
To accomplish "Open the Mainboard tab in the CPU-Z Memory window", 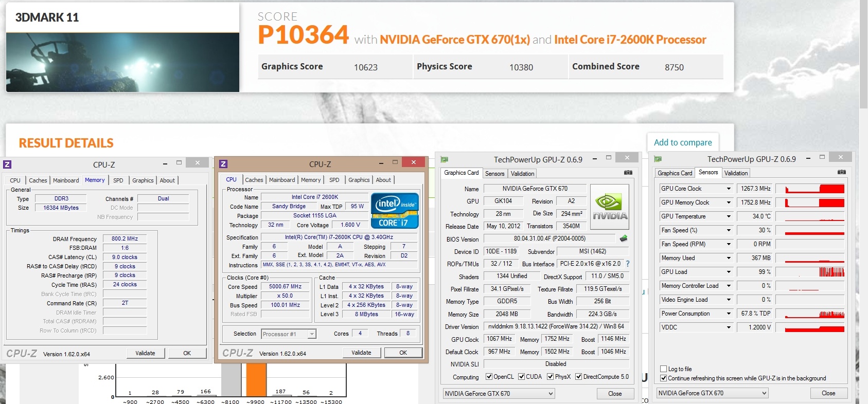I will pyautogui.click(x=66, y=180).
